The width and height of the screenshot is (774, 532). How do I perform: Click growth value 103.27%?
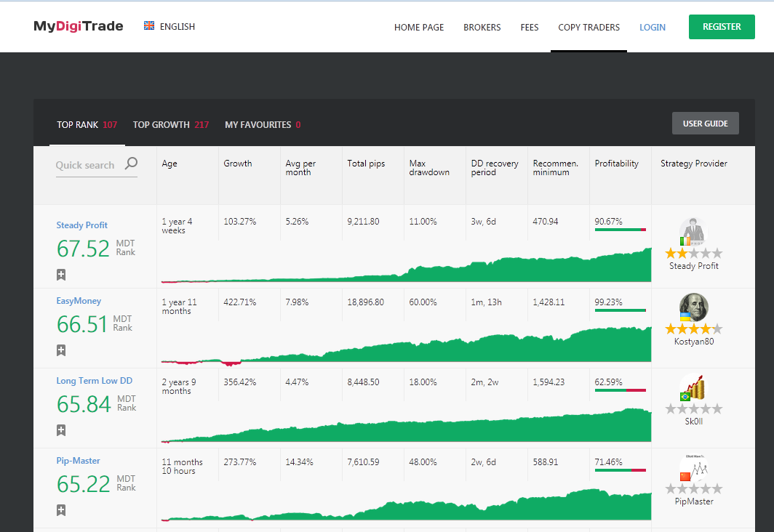click(x=240, y=222)
